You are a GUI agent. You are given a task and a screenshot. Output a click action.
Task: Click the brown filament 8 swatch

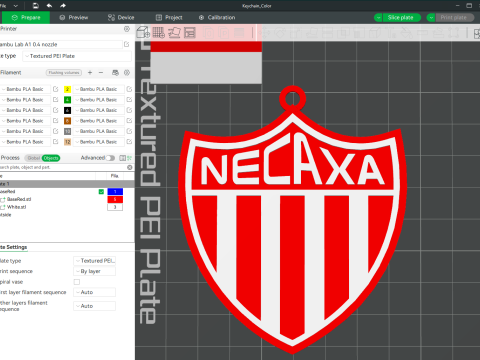(67, 121)
